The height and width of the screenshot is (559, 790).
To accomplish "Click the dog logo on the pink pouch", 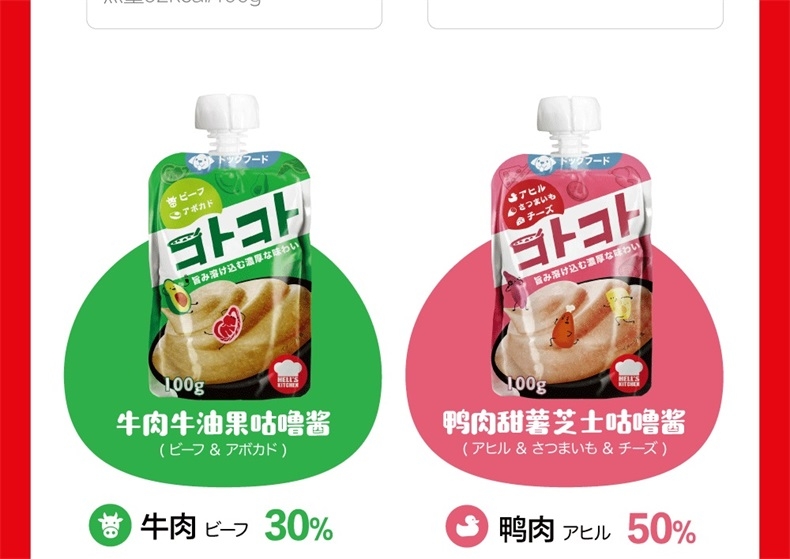I will pos(543,163).
